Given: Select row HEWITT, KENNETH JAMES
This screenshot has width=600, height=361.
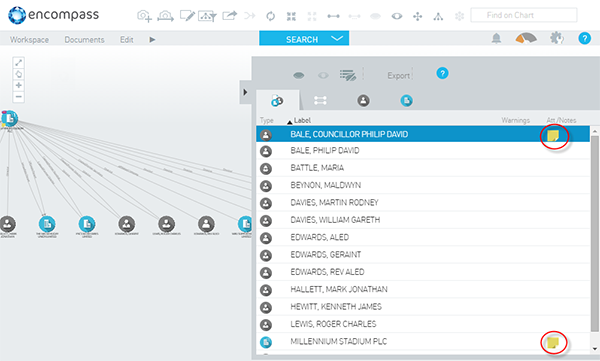Looking at the screenshot, I should pos(423,307).
